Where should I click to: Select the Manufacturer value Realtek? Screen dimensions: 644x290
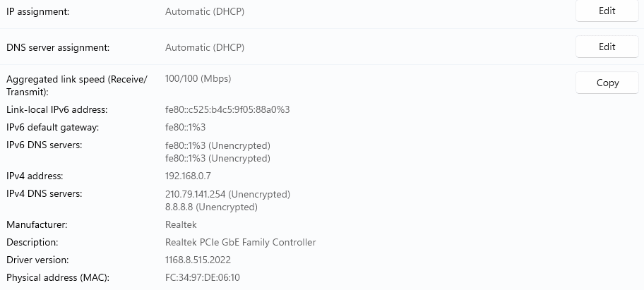tap(181, 225)
